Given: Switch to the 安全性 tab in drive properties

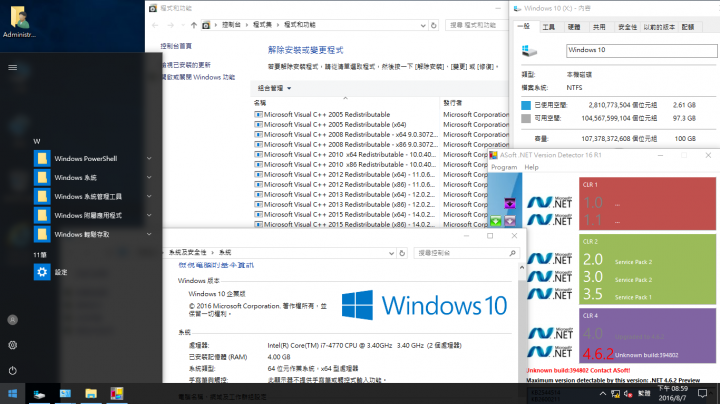Looking at the screenshot, I should 627,27.
